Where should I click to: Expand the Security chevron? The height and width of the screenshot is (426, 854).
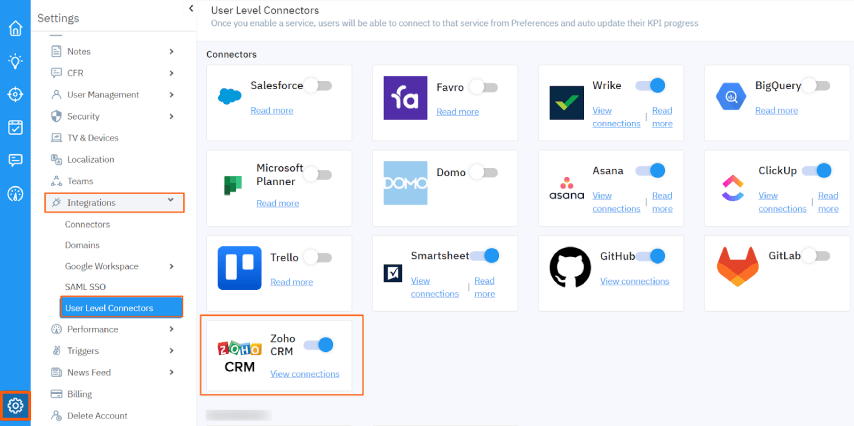pyautogui.click(x=171, y=116)
